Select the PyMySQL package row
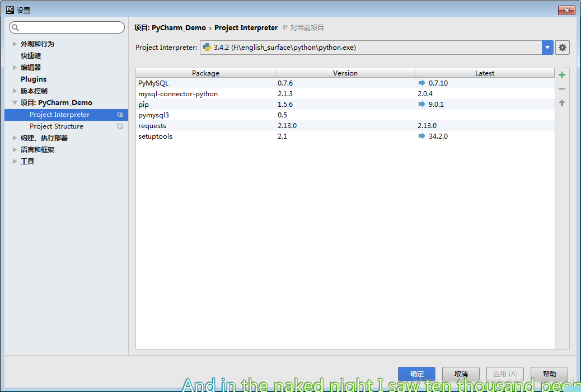 coord(345,83)
